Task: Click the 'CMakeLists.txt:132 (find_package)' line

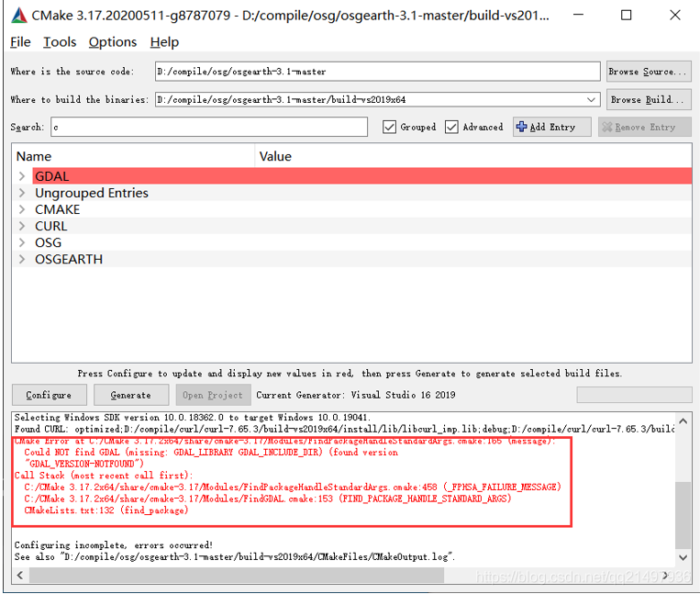Action: point(106,510)
